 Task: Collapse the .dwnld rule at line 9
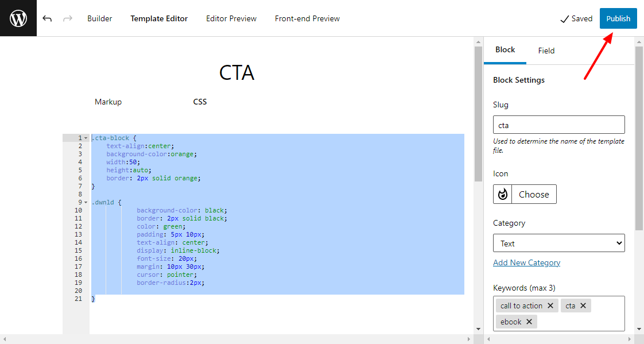86,203
